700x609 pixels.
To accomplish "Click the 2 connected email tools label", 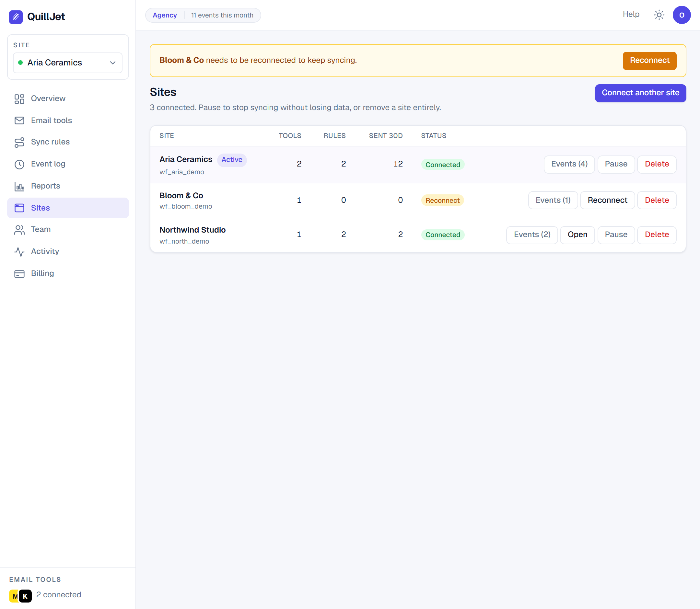I will click(x=58, y=595).
